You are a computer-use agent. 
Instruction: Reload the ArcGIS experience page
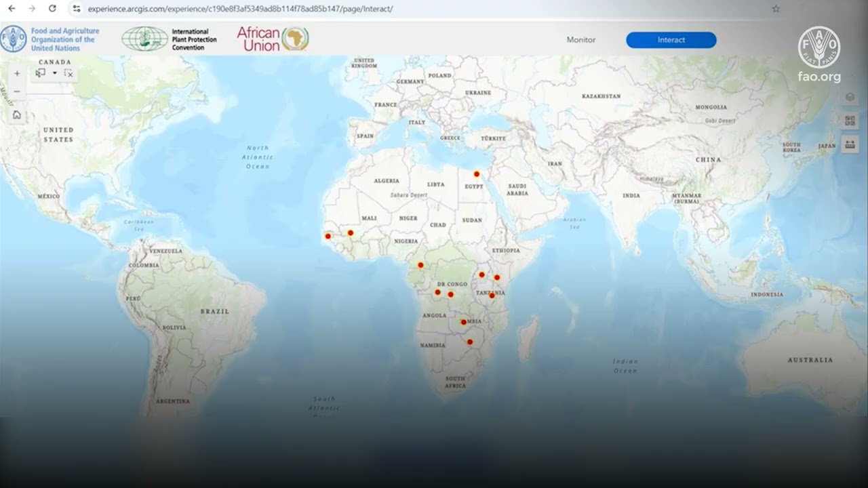coord(52,9)
